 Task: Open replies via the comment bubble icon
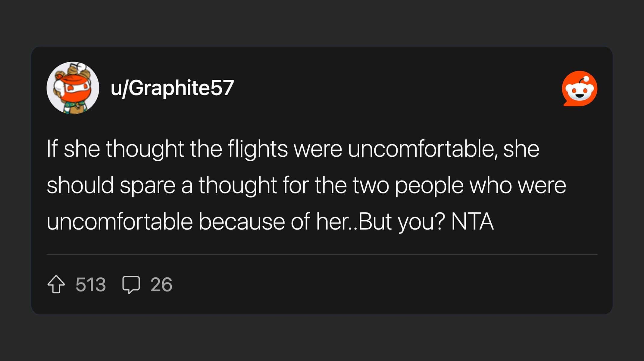point(131,284)
